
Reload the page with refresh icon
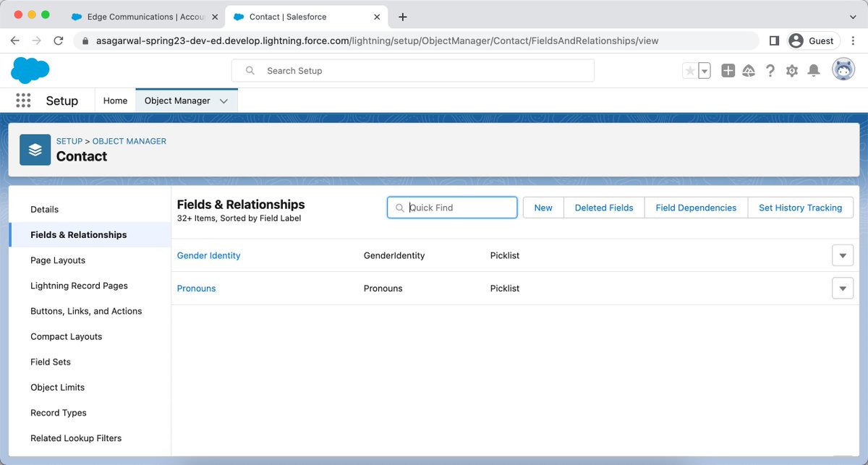[x=59, y=40]
